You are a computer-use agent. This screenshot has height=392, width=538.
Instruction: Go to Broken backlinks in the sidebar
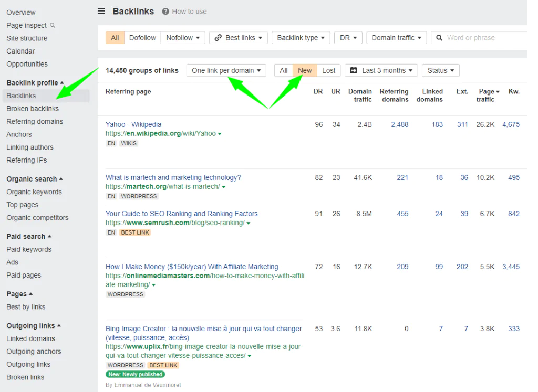(33, 109)
